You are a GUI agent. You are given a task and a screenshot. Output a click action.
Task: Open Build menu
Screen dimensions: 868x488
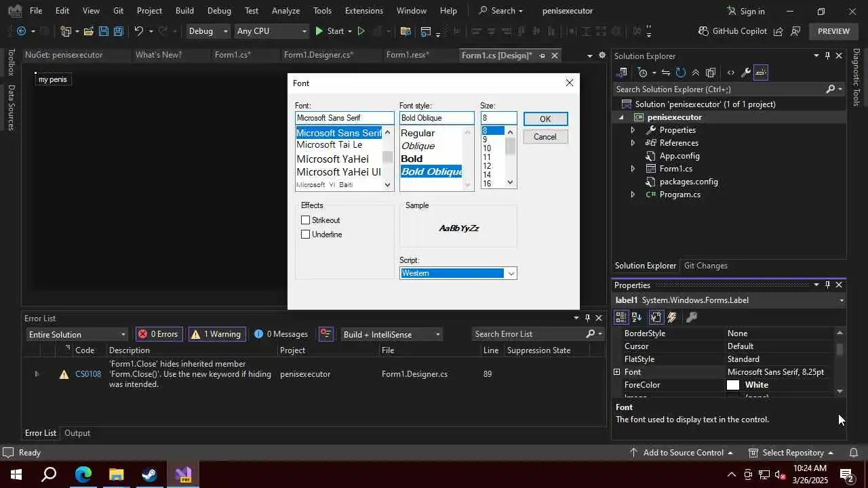(x=184, y=11)
